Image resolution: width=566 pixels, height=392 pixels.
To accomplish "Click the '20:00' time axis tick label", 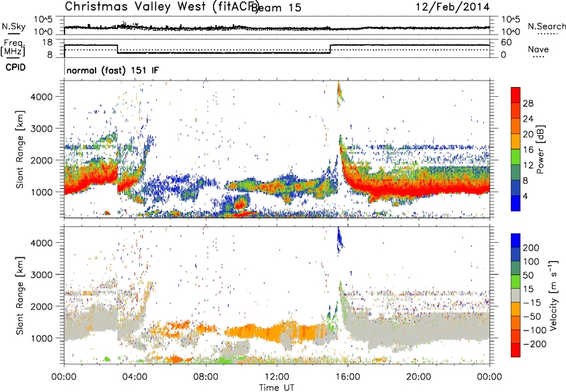I will (x=419, y=376).
